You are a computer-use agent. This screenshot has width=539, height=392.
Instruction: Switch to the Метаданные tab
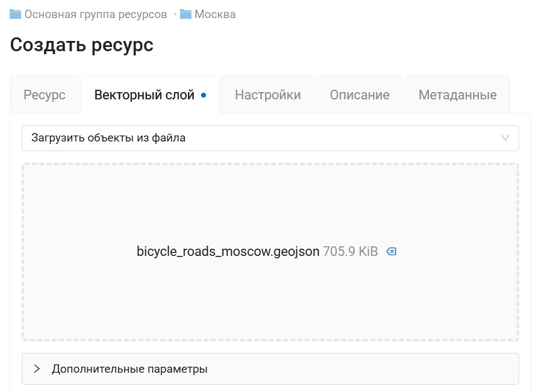pyautogui.click(x=457, y=95)
